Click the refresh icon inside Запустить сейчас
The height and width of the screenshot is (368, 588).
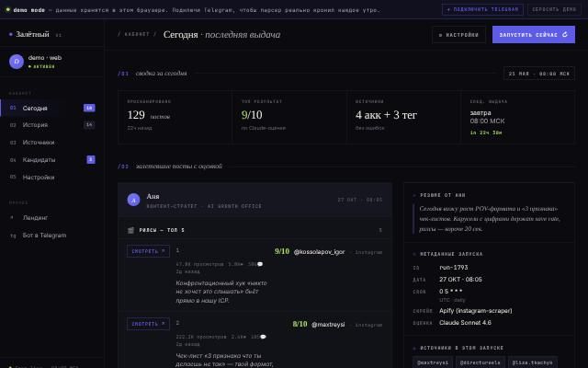point(565,35)
